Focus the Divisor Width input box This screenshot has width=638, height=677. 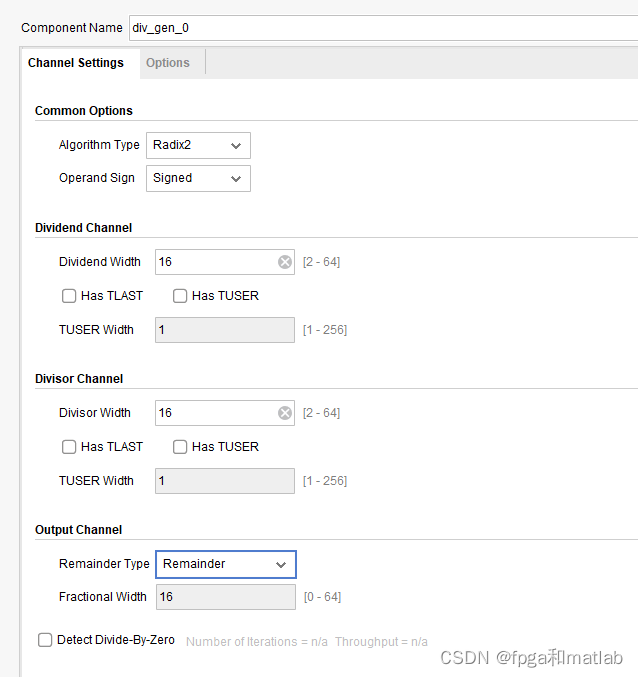[215, 413]
